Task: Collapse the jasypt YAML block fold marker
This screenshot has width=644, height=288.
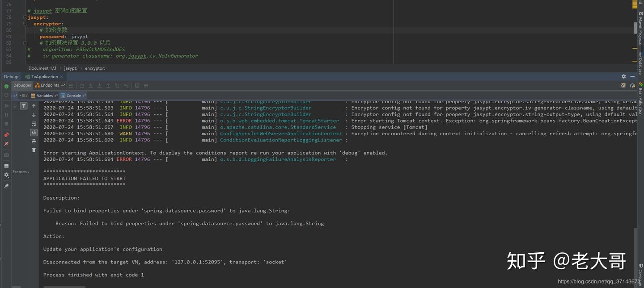Action: click(25, 17)
